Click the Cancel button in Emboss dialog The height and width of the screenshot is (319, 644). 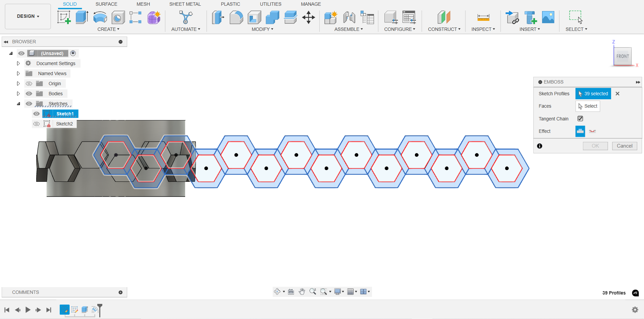coord(625,146)
